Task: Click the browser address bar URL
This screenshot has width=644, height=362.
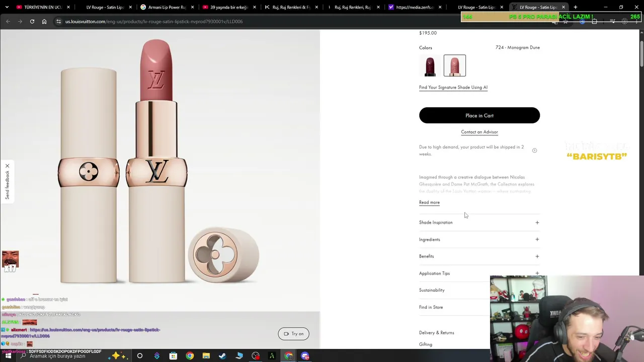Action: 154,22
